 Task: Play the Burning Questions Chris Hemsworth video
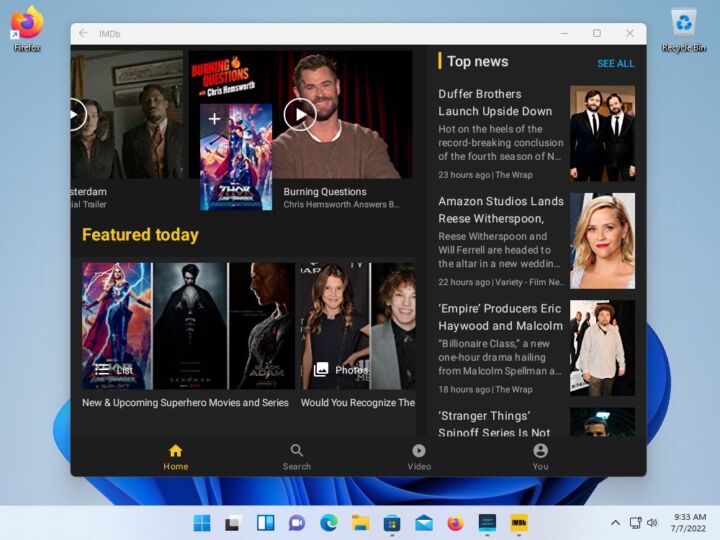click(300, 115)
